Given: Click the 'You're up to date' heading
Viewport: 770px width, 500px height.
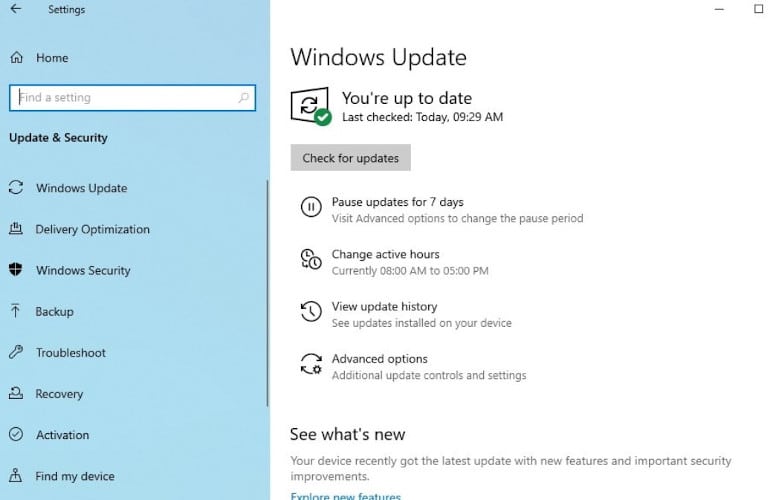Looking at the screenshot, I should pos(407,98).
